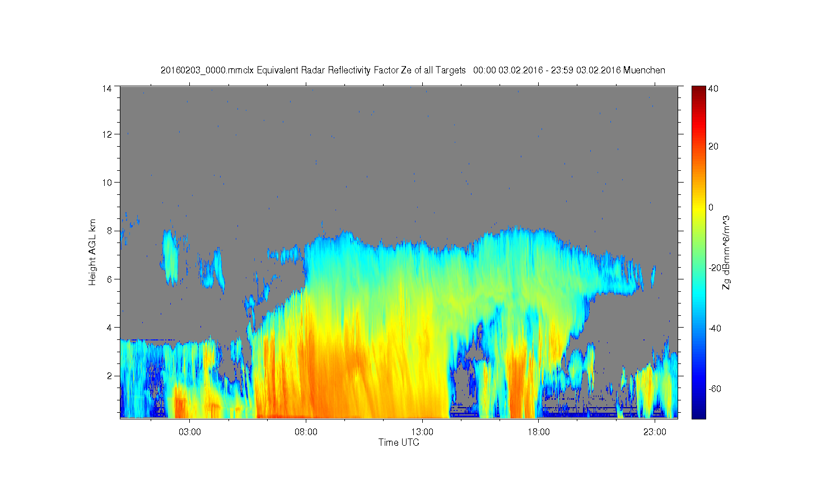Click the 13:00 time tick label
This screenshot has height=504, width=840.
[422, 432]
